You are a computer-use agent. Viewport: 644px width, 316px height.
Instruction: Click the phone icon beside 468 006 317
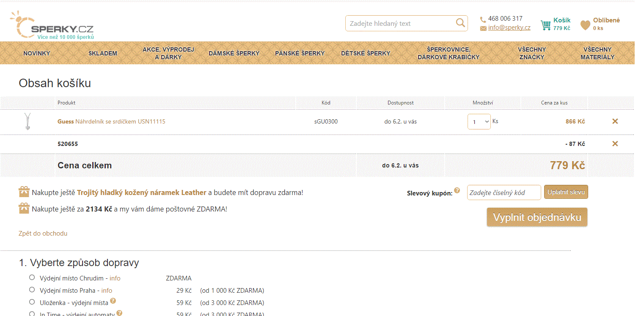tap(483, 19)
